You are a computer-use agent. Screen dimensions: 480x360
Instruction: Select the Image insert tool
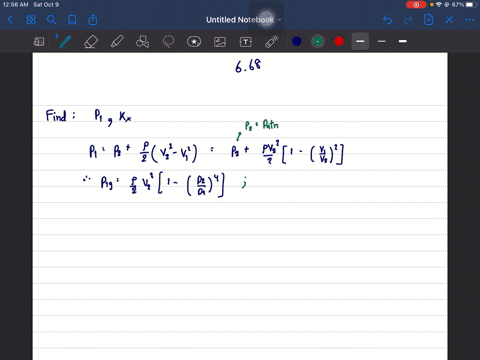coord(220,42)
